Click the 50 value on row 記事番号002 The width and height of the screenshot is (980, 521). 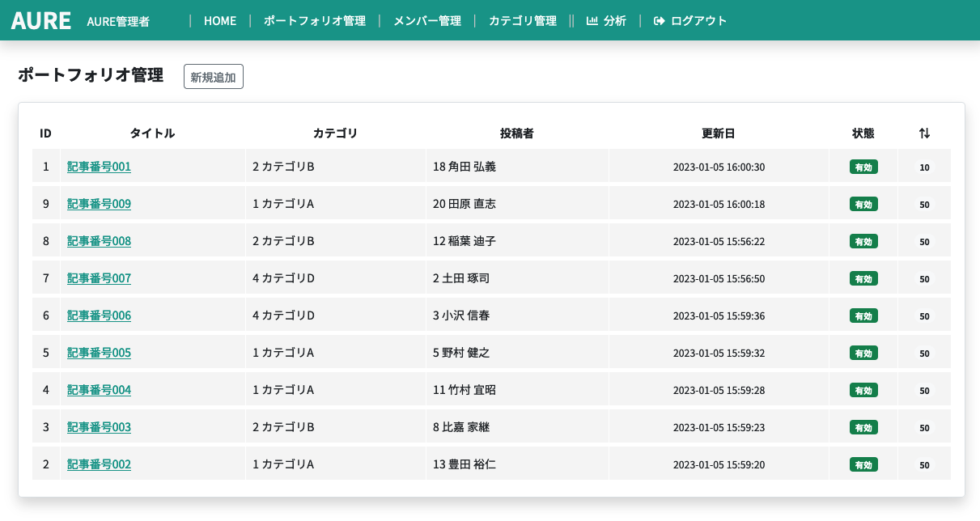click(x=923, y=464)
